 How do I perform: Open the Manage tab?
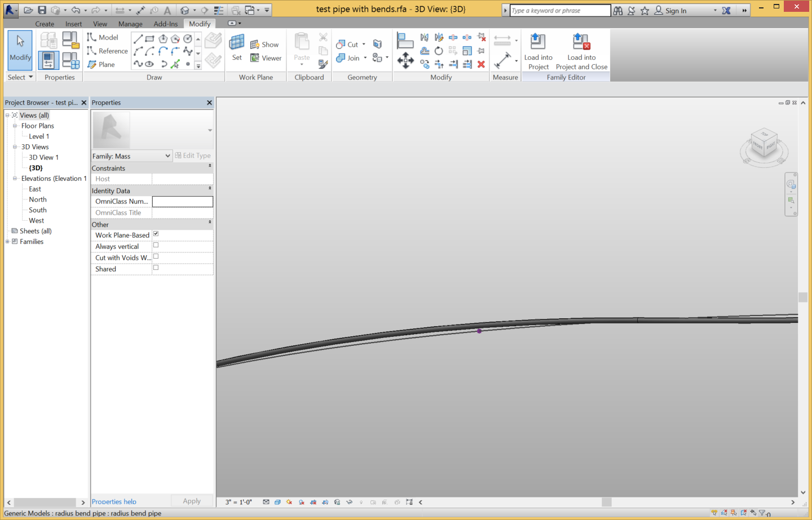(130, 24)
